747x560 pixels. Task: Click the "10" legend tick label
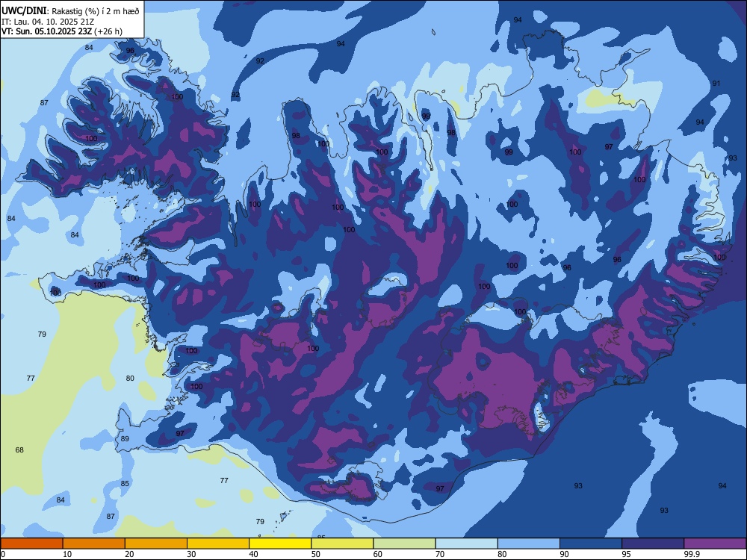coord(67,554)
